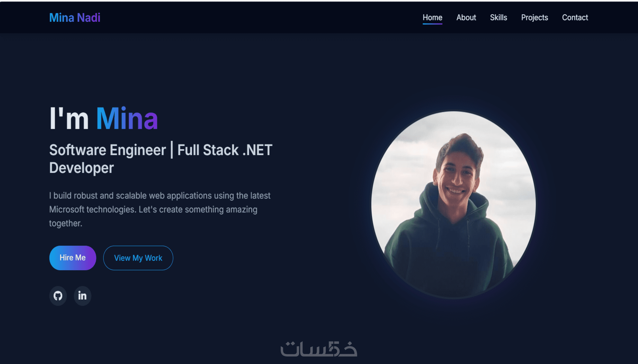638x364 pixels.
Task: Click the circular profile photo
Action: pos(454,205)
